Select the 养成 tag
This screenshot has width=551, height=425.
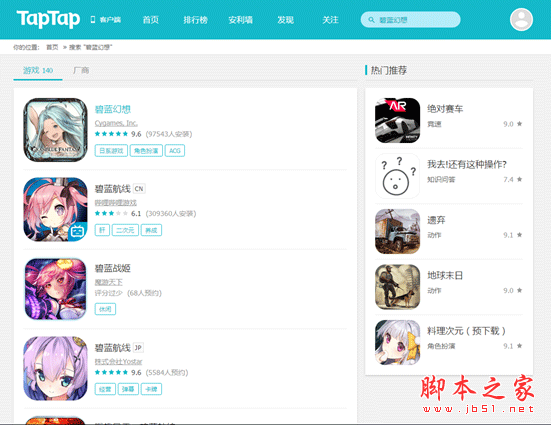click(151, 230)
